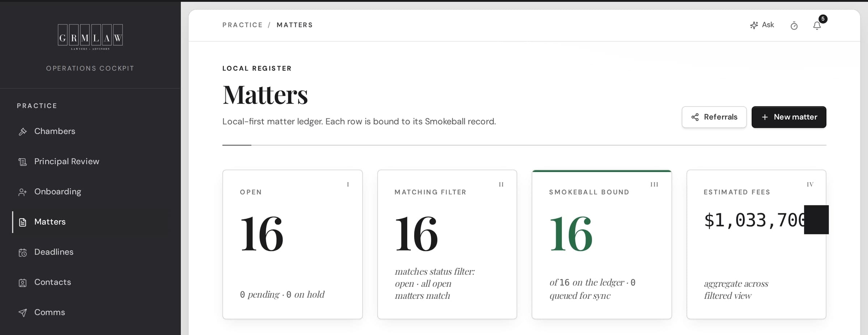The width and height of the screenshot is (868, 335).
Task: Click '0 pending · 0 on hold' text
Action: pos(282,294)
